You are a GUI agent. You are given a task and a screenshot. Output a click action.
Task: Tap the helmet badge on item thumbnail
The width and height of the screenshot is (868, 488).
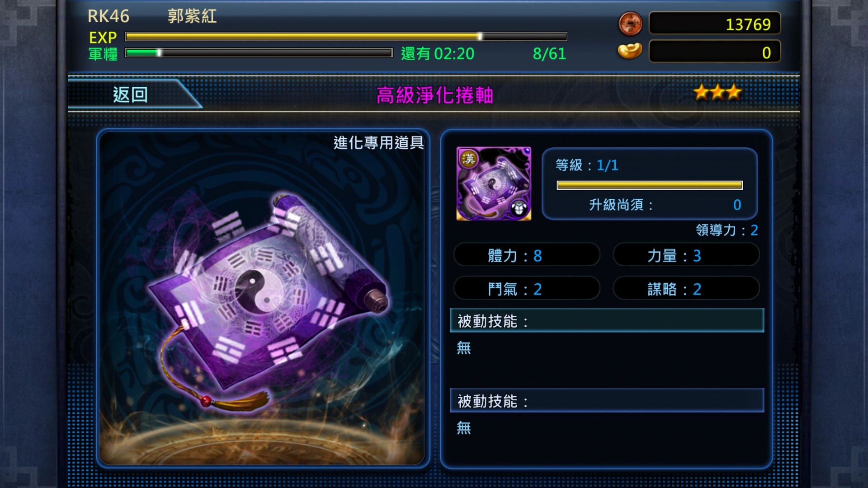(x=519, y=208)
